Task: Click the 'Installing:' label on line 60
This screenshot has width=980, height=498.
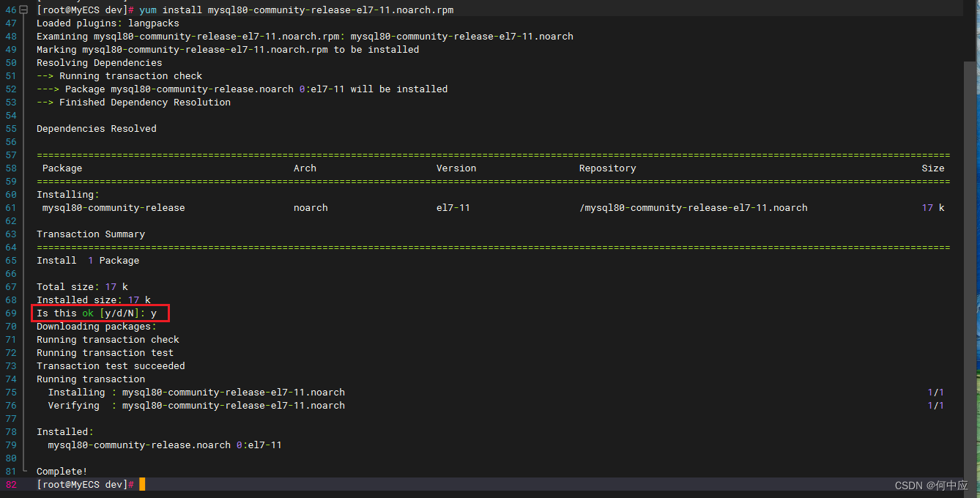Action: click(x=68, y=195)
